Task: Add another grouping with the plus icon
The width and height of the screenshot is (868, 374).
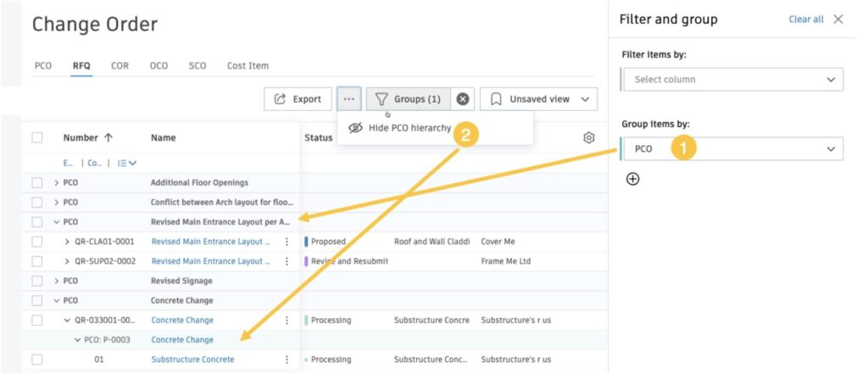Action: 632,179
